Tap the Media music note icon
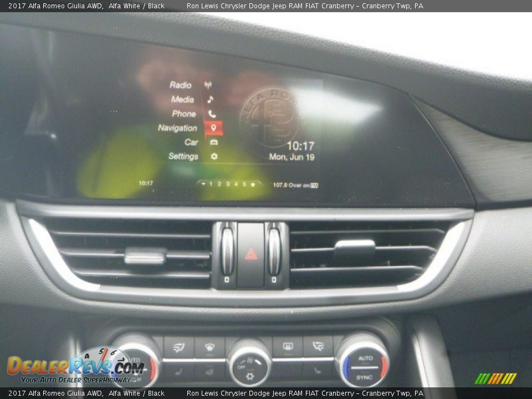The image size is (532, 399). click(210, 99)
